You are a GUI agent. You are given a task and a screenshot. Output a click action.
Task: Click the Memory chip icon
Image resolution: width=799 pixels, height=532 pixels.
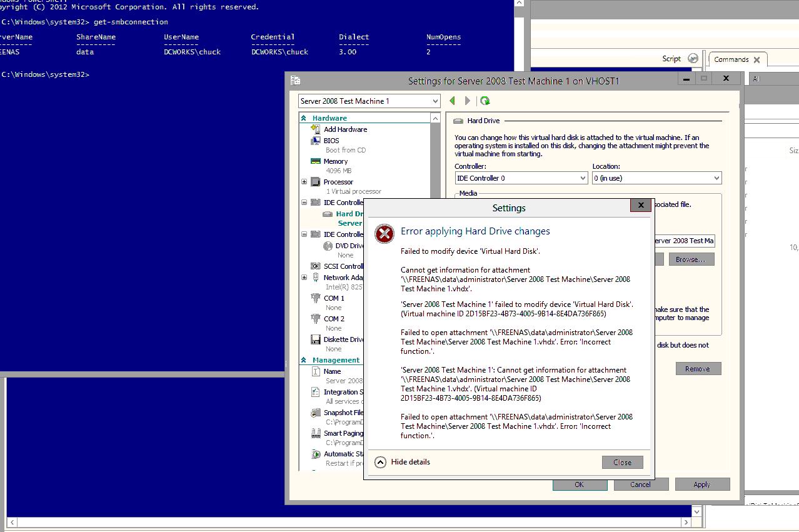316,161
